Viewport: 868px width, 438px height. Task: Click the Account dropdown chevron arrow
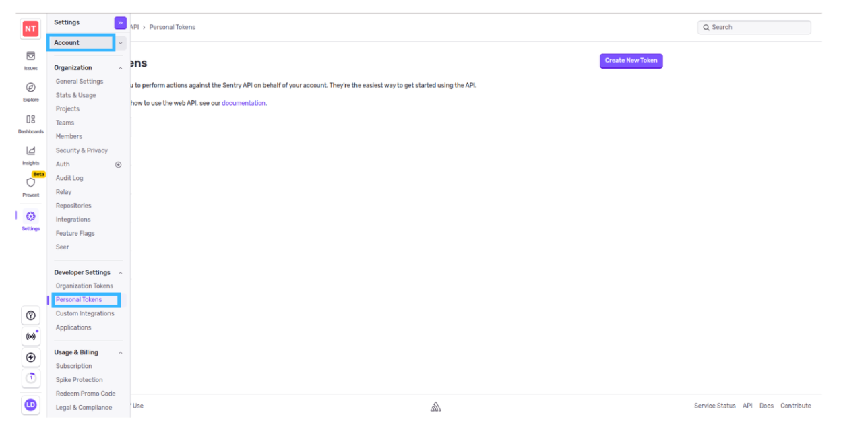(121, 43)
